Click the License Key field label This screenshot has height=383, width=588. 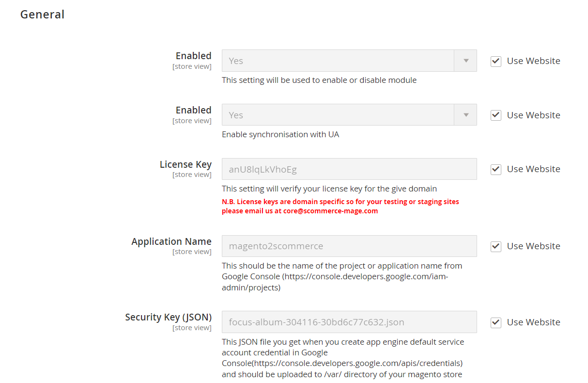[x=186, y=164]
